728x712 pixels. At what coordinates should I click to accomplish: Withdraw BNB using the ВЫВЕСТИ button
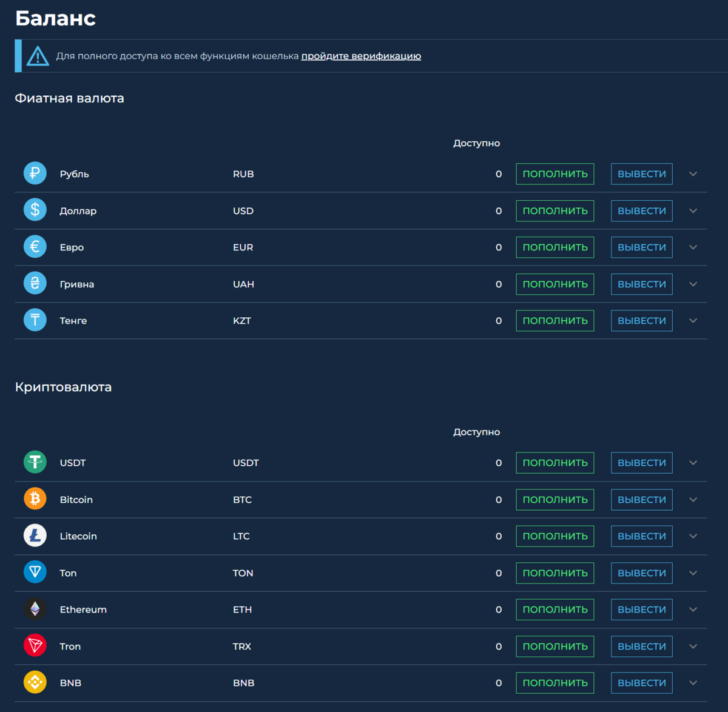click(x=641, y=683)
